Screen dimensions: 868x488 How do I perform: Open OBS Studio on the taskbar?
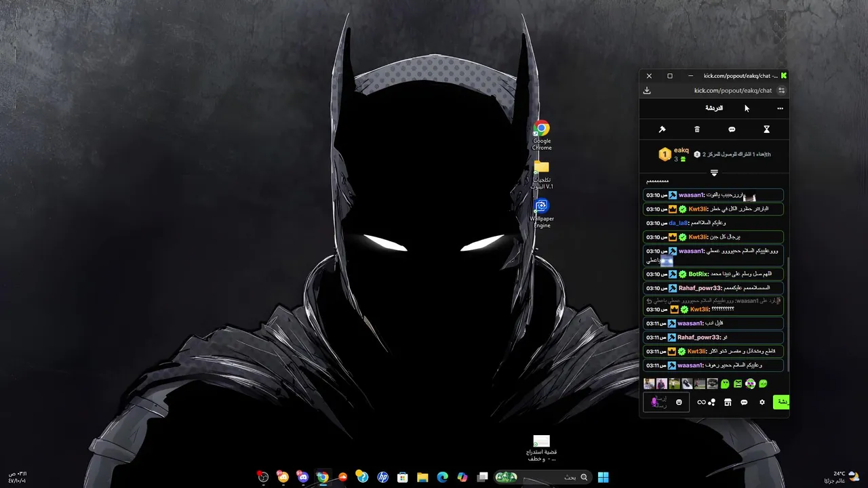point(263,477)
